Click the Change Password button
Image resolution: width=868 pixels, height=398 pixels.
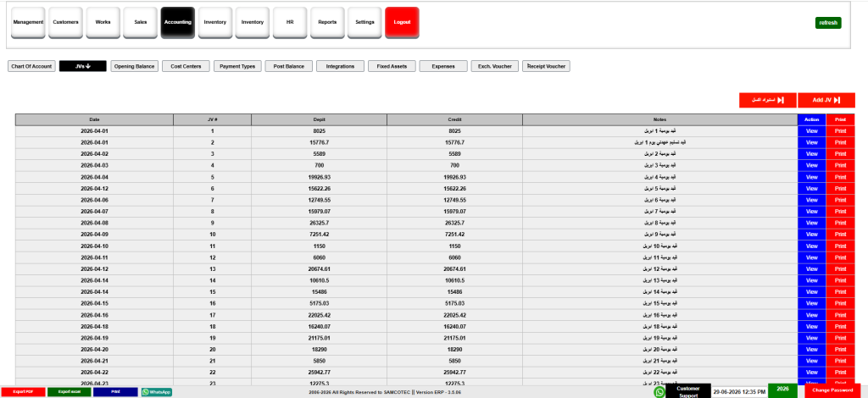[832, 390]
